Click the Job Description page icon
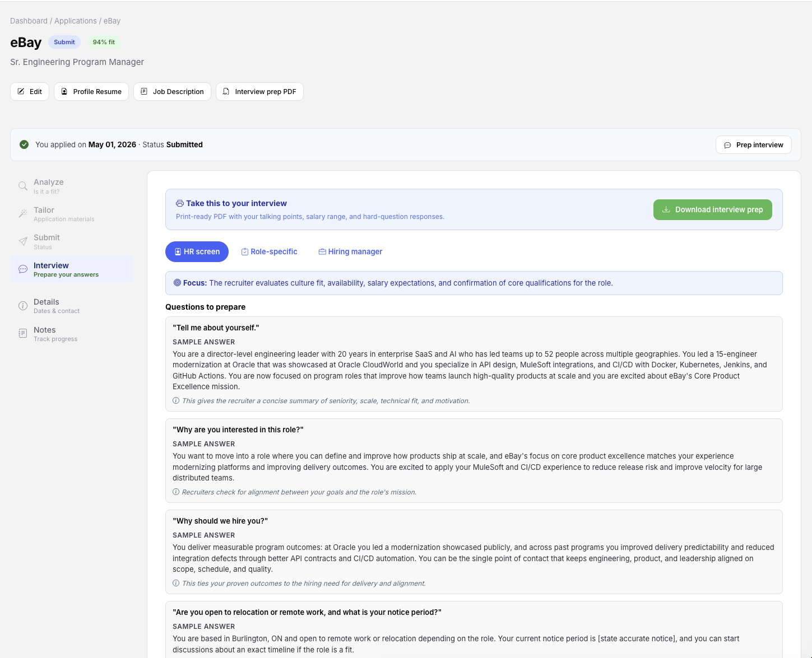 144,91
